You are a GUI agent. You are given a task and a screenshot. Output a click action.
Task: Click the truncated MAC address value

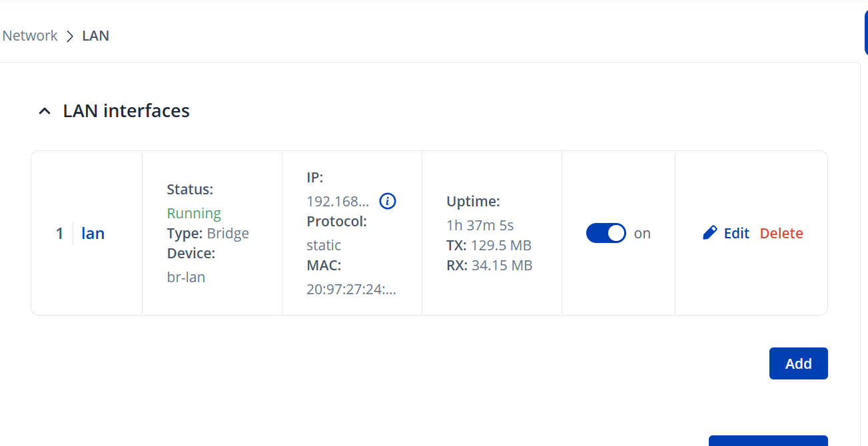coord(351,290)
